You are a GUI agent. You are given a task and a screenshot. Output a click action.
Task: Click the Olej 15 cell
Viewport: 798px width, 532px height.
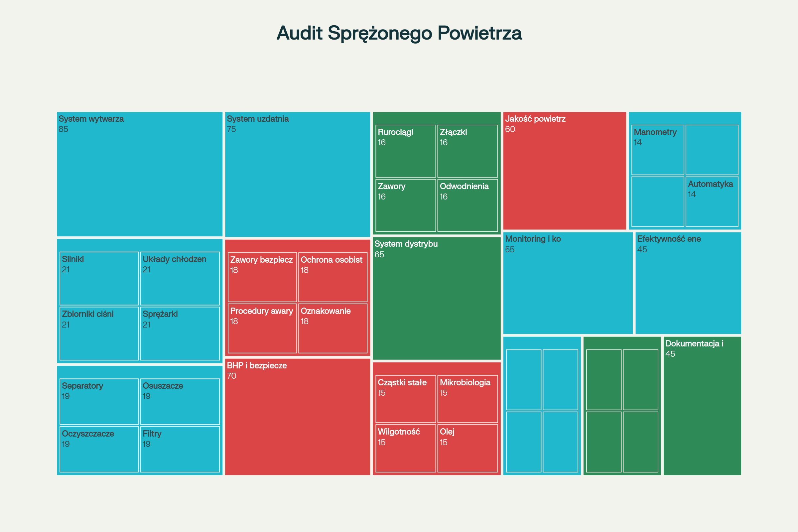467,448
